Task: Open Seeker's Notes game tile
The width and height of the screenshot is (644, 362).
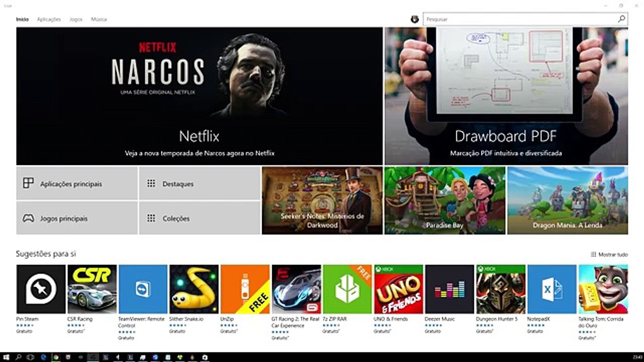Action: click(x=322, y=201)
